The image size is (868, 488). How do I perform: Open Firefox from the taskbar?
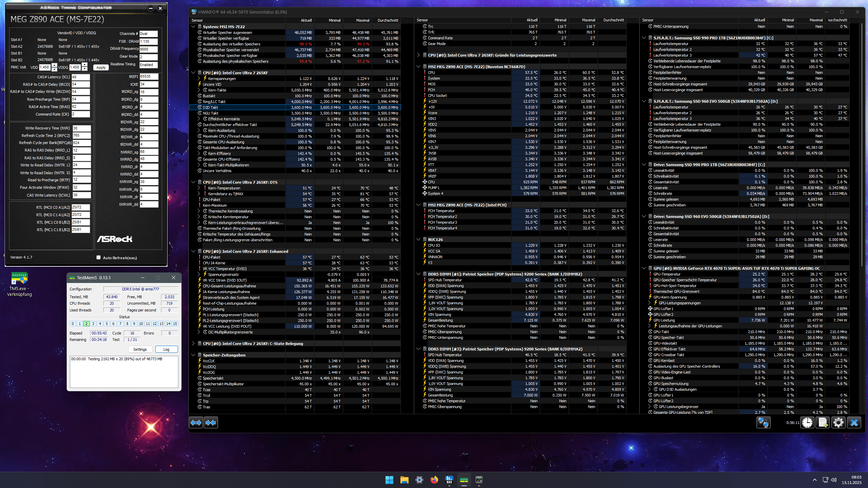click(434, 480)
